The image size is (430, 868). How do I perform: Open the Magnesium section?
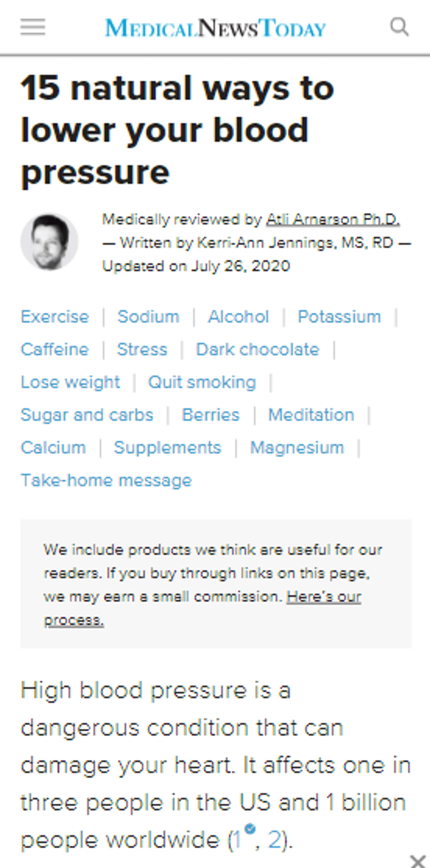(297, 447)
